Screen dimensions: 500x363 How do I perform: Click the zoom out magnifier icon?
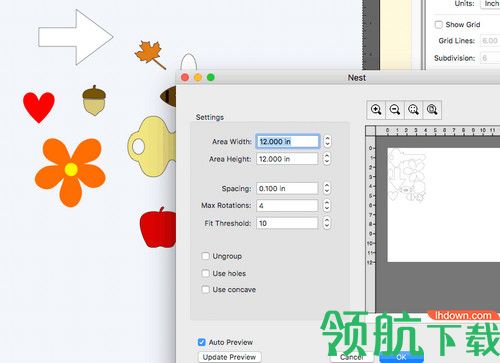tap(395, 110)
